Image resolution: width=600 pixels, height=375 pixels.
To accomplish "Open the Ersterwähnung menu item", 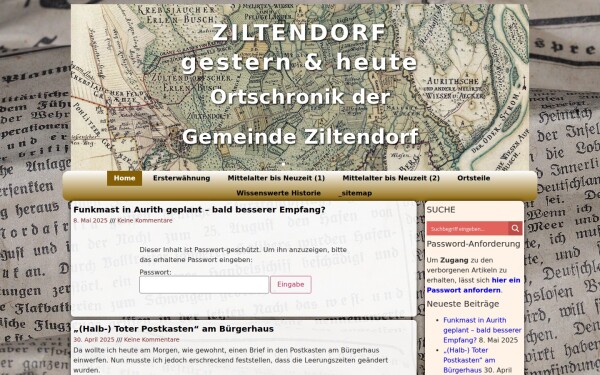I will 181,178.
